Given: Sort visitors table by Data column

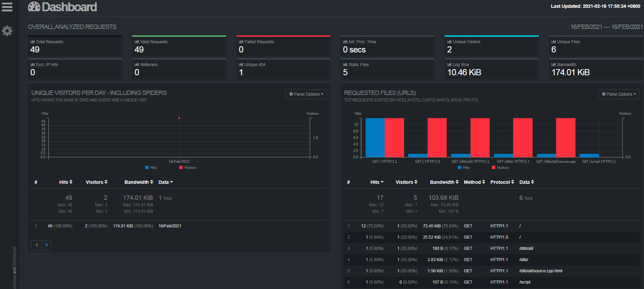Looking at the screenshot, I should pos(166,182).
